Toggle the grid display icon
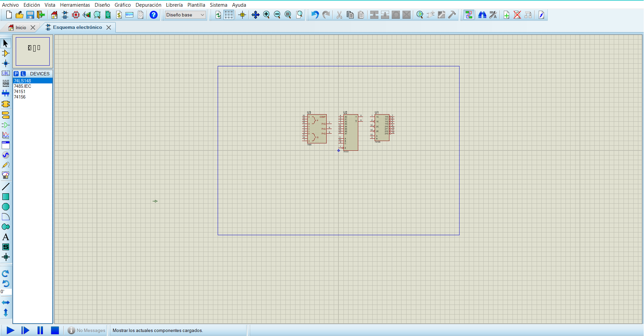The width and height of the screenshot is (644, 336). pyautogui.click(x=229, y=15)
